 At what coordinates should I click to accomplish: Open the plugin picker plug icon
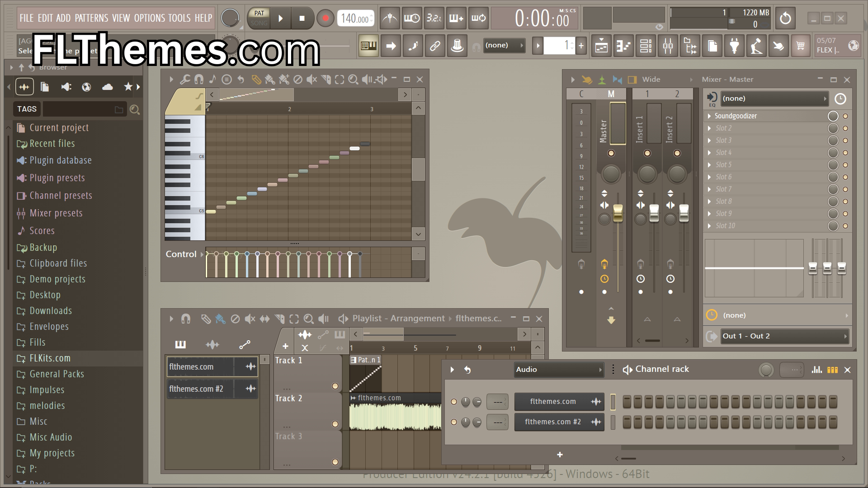pyautogui.click(x=734, y=46)
